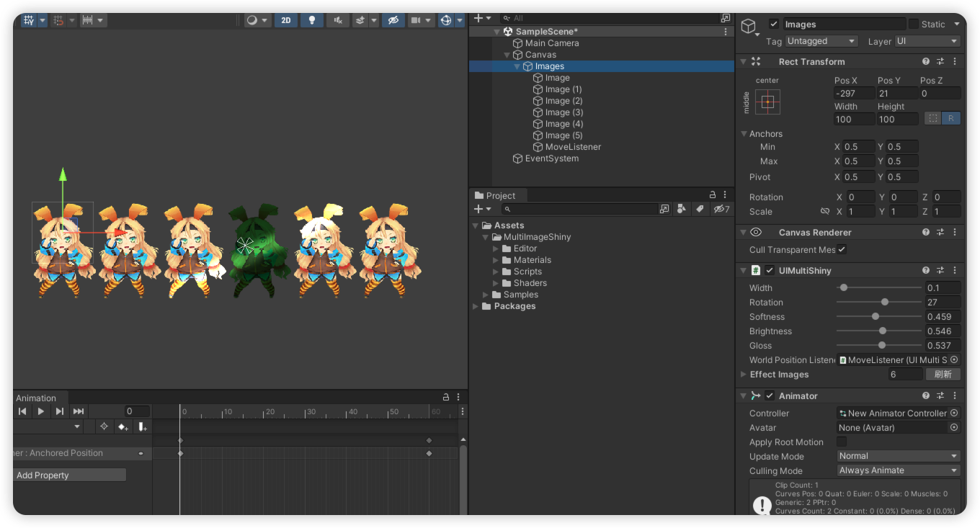Viewport: 980px width, 528px height.
Task: Select EventSystem in Hierarchy
Action: (x=552, y=158)
